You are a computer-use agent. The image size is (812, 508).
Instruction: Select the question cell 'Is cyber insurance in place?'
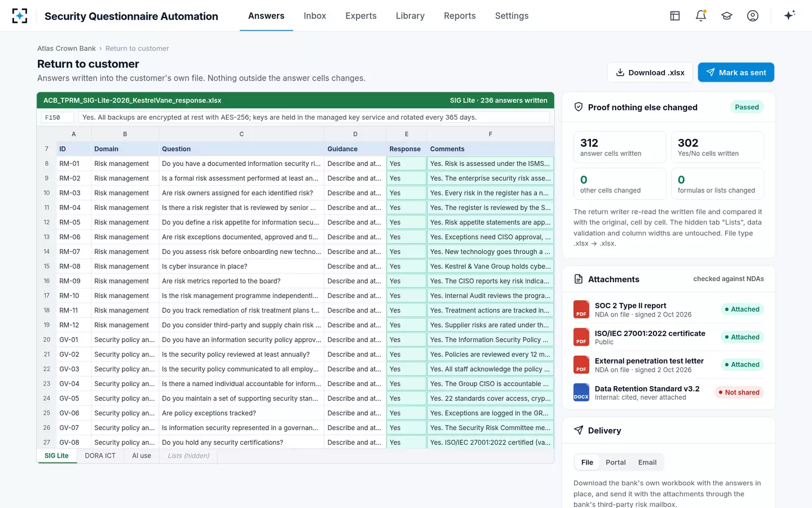tap(241, 266)
